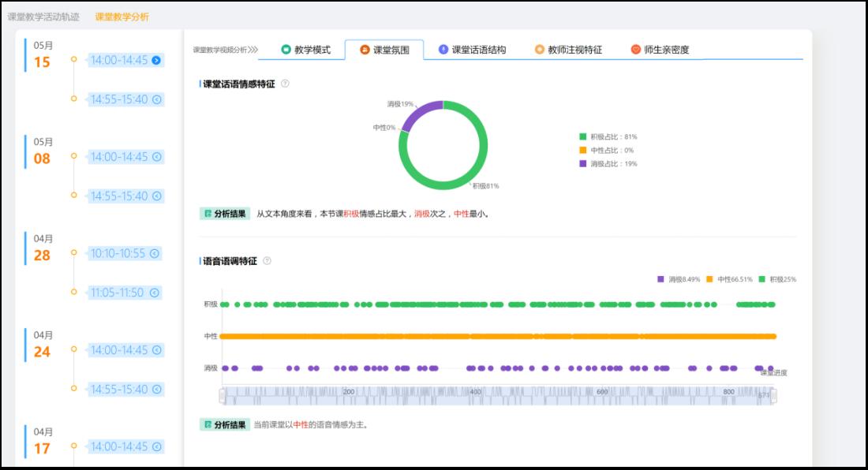Open the 课堂话语结构 tab
Viewport: 868px width, 470px height.
[x=472, y=50]
